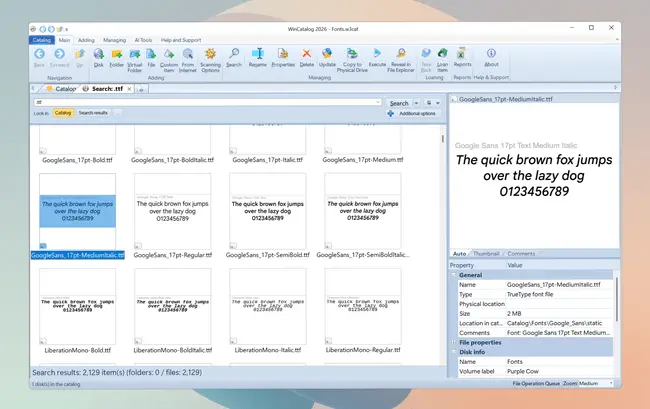Click the Search magnifier ribbon icon
This screenshot has width=650, height=409.
(234, 53)
